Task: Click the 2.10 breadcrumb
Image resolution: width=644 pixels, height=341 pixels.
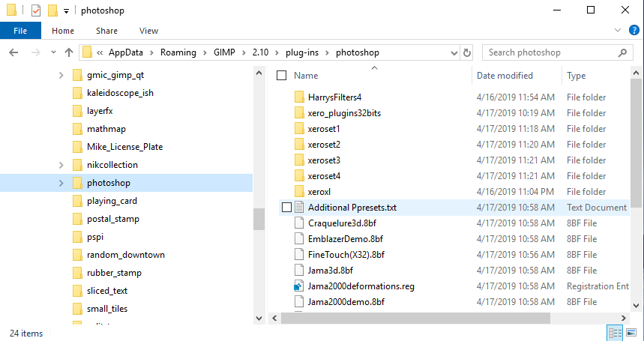Action: pyautogui.click(x=260, y=52)
